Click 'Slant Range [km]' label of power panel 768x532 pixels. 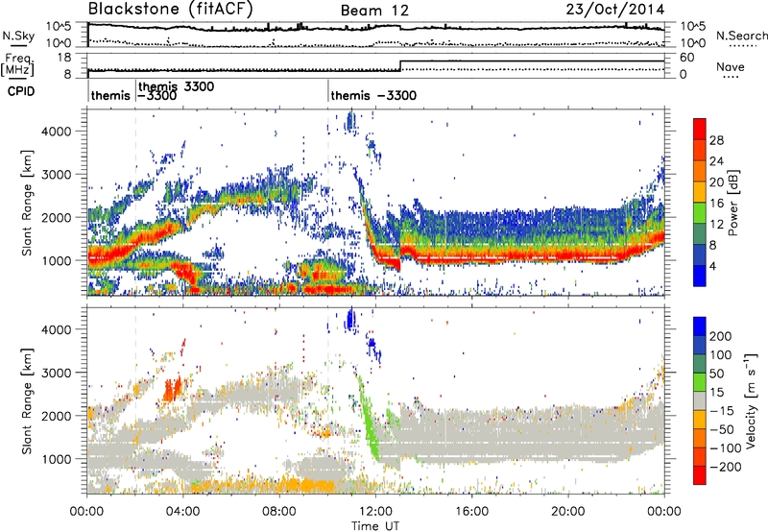27,203
